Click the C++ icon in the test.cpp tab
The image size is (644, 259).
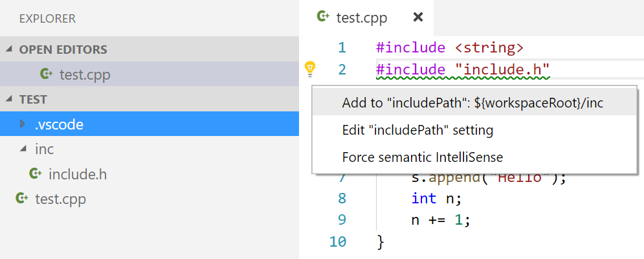point(324,17)
